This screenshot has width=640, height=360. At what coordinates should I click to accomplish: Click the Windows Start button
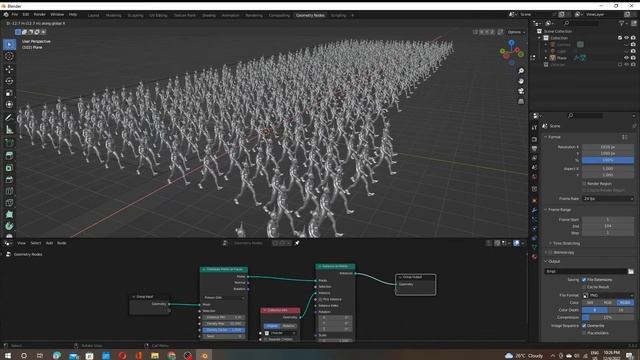click(7, 356)
